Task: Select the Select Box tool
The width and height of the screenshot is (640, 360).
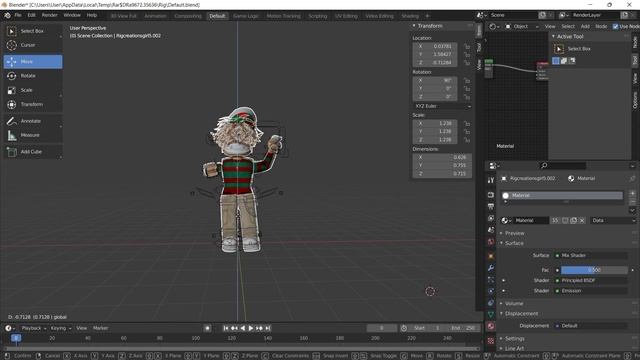Action: click(x=33, y=31)
